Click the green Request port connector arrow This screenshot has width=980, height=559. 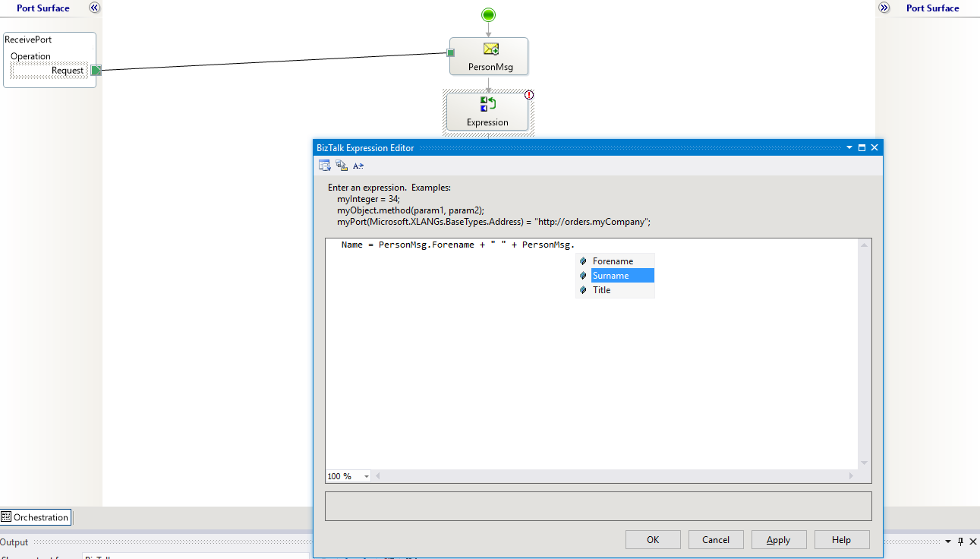96,71
